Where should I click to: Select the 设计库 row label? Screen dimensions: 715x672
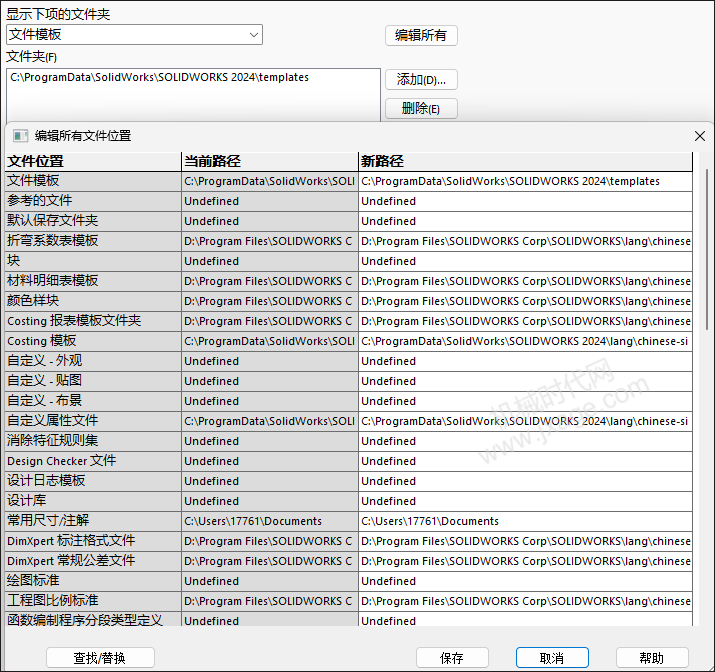93,501
